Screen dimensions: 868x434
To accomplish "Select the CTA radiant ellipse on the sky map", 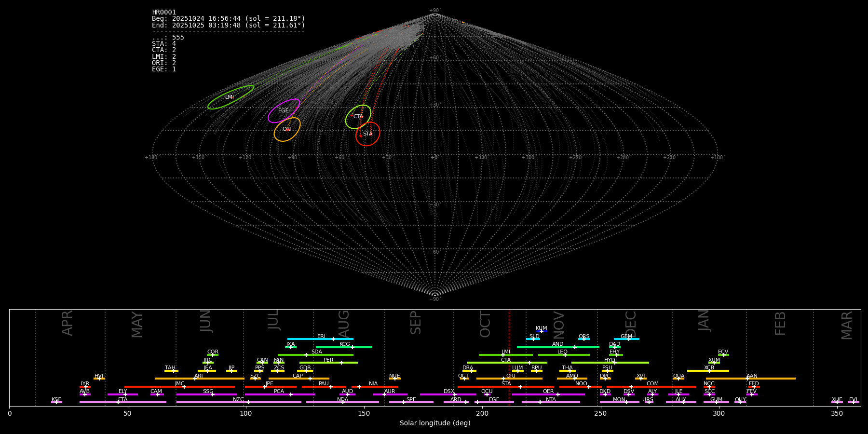I will coord(358,117).
